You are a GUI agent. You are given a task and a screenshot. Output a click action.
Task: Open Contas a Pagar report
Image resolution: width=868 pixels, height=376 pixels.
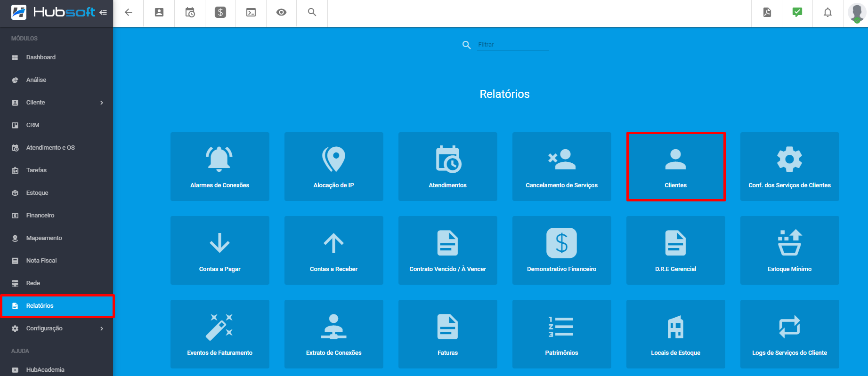(220, 250)
